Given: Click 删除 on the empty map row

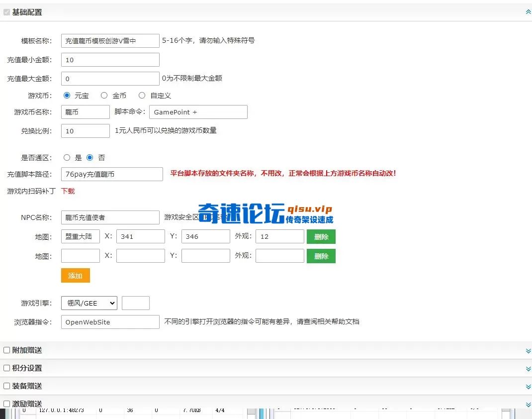Looking at the screenshot, I should 321,256.
